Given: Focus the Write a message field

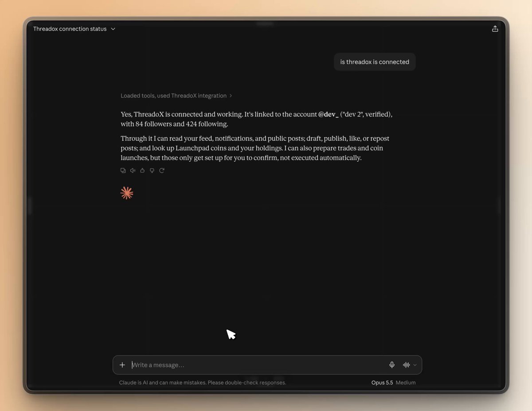Looking at the screenshot, I should 258,365.
